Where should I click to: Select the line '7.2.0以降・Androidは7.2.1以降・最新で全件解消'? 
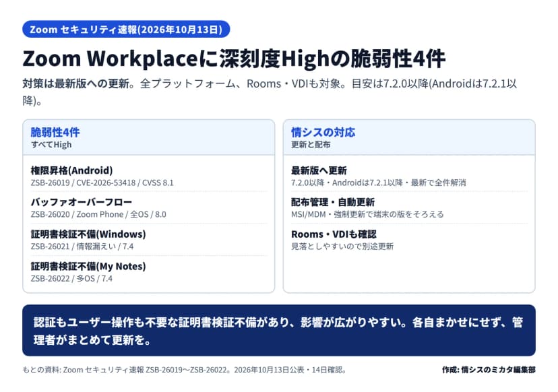tap(379, 183)
